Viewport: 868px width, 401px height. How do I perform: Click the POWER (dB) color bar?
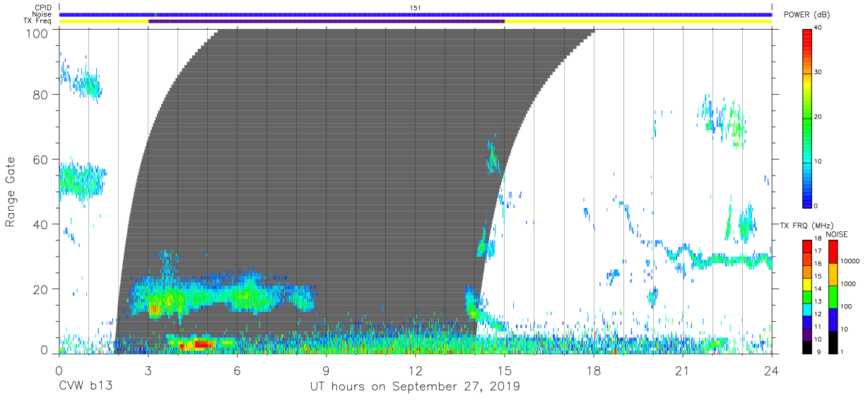click(x=807, y=117)
